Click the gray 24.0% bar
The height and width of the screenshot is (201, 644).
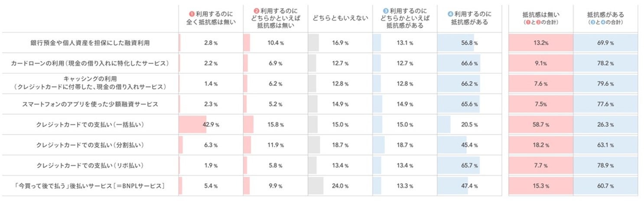click(315, 186)
